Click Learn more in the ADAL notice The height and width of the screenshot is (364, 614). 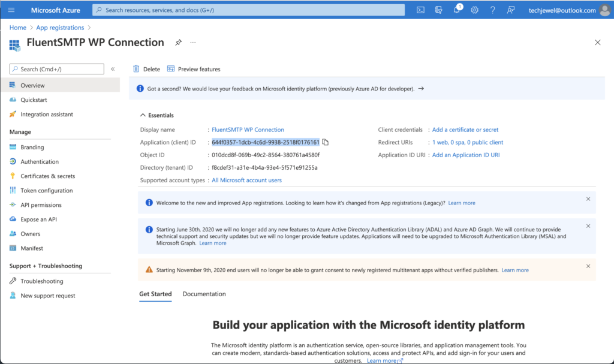(213, 243)
